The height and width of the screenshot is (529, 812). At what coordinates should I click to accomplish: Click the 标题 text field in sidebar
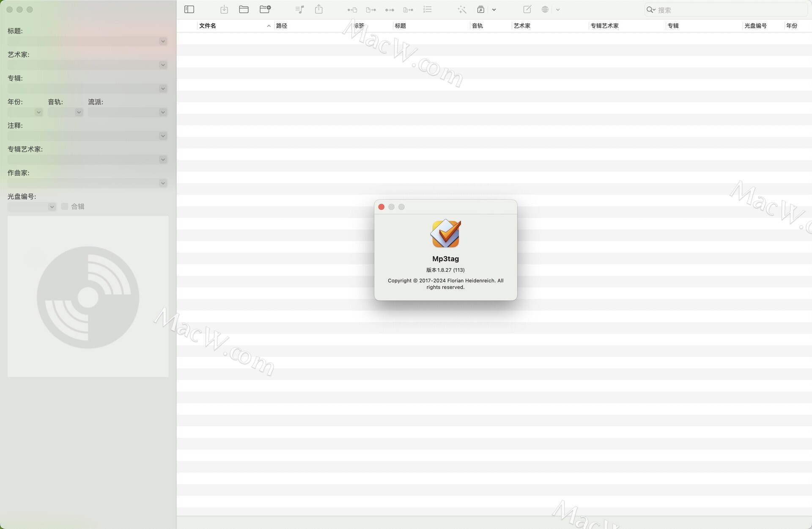(83, 41)
